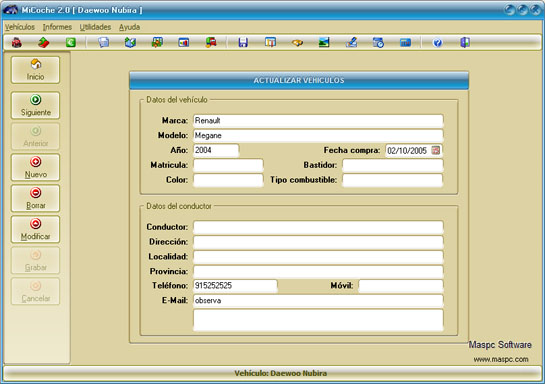This screenshot has height=384, width=545.
Task: Click the Localidad field
Action: pos(318,257)
